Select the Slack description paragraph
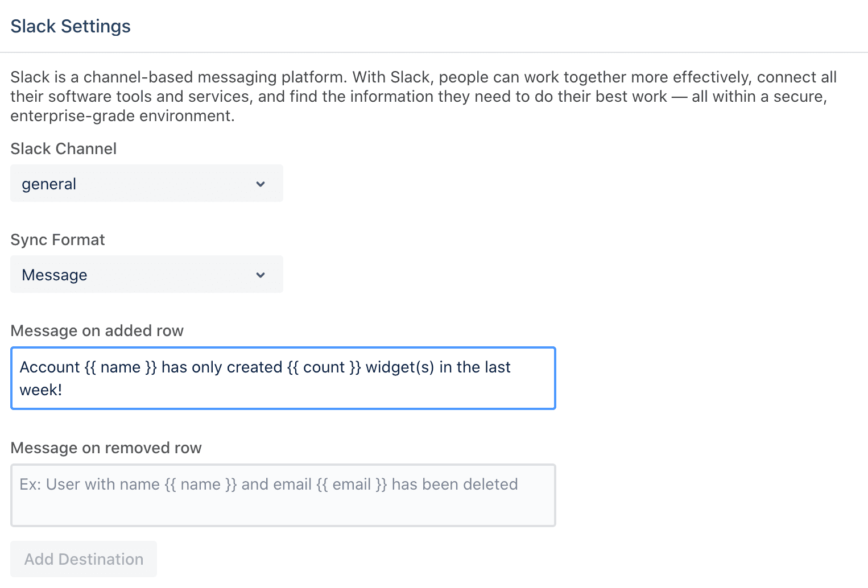The height and width of the screenshot is (588, 868). coord(423,96)
